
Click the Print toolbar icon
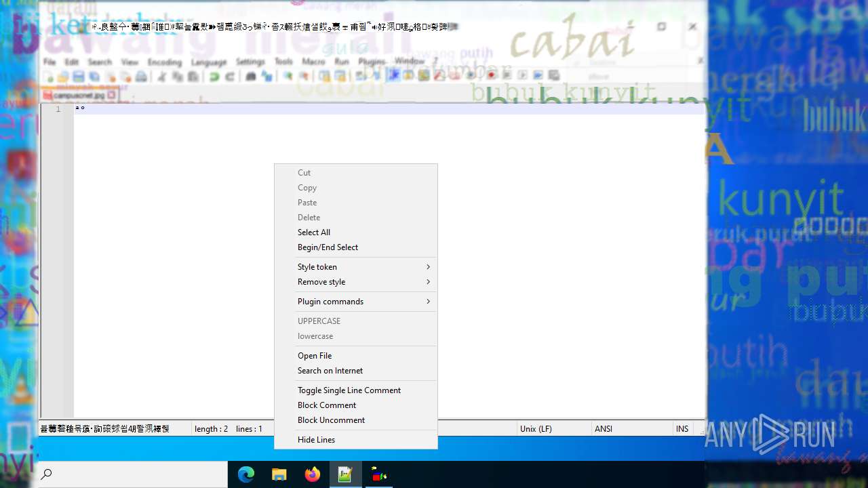pyautogui.click(x=141, y=77)
